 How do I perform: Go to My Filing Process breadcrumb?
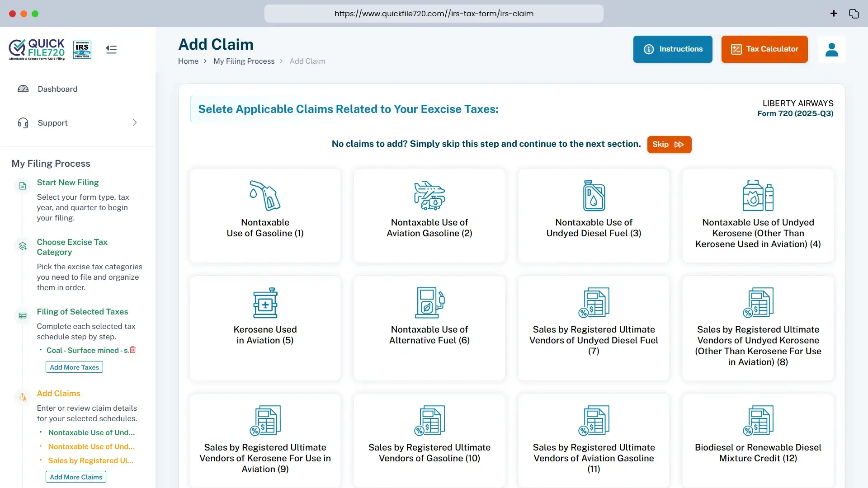click(x=244, y=61)
